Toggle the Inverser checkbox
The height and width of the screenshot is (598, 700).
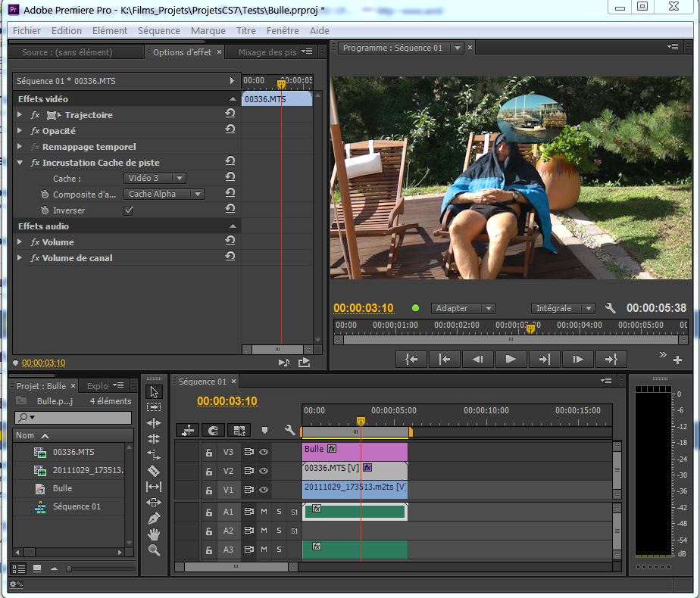point(129,210)
